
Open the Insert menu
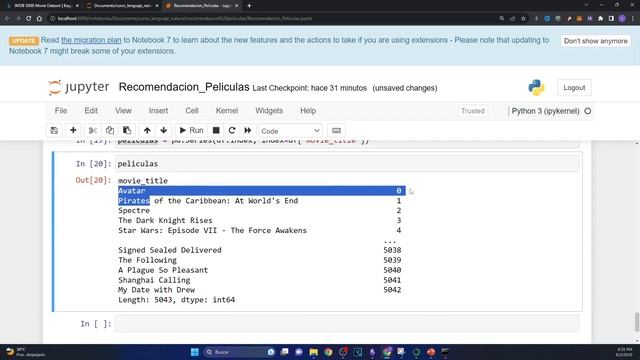click(158, 111)
